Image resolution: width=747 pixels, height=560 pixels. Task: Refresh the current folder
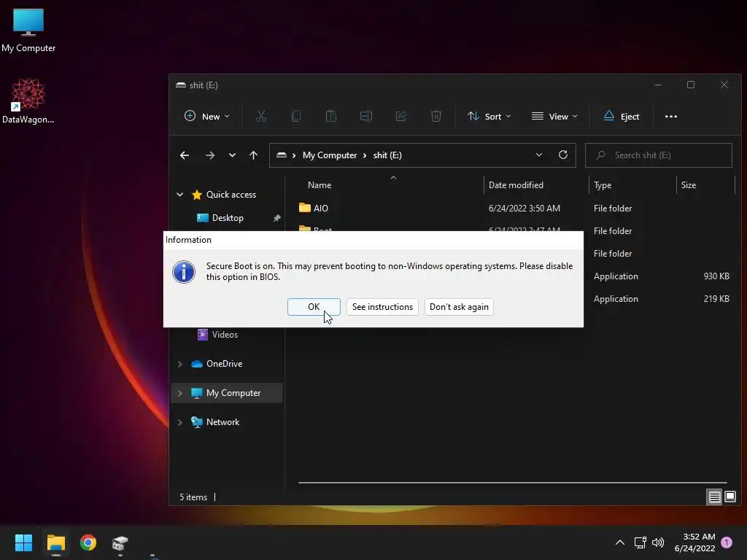563,155
